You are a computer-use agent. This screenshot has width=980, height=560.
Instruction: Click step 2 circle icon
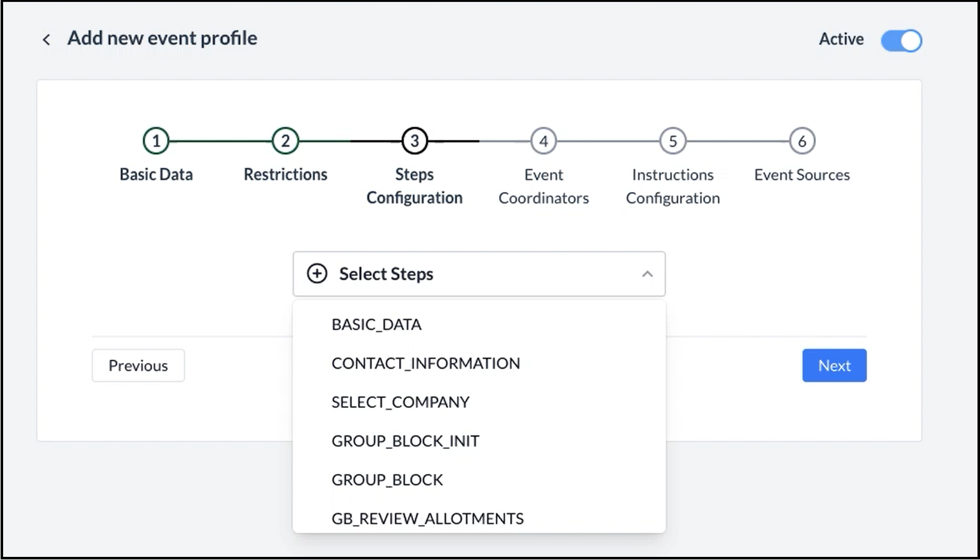(285, 141)
